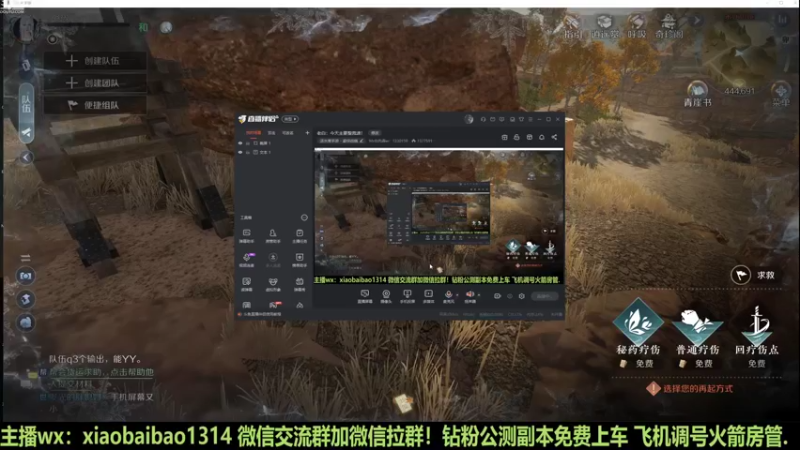
Task: Click user avatar in streaming app titlebar
Action: (469, 119)
